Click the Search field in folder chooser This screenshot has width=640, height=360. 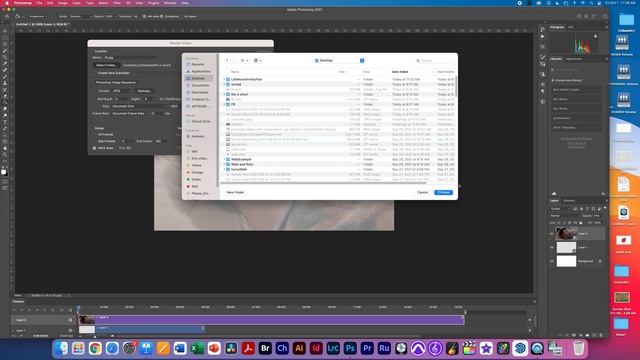point(435,60)
